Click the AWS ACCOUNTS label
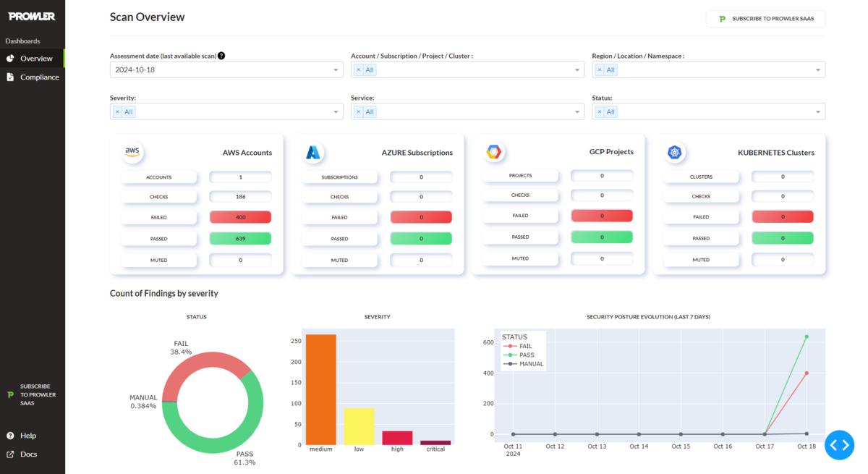Image resolution: width=868 pixels, height=474 pixels. (159, 177)
